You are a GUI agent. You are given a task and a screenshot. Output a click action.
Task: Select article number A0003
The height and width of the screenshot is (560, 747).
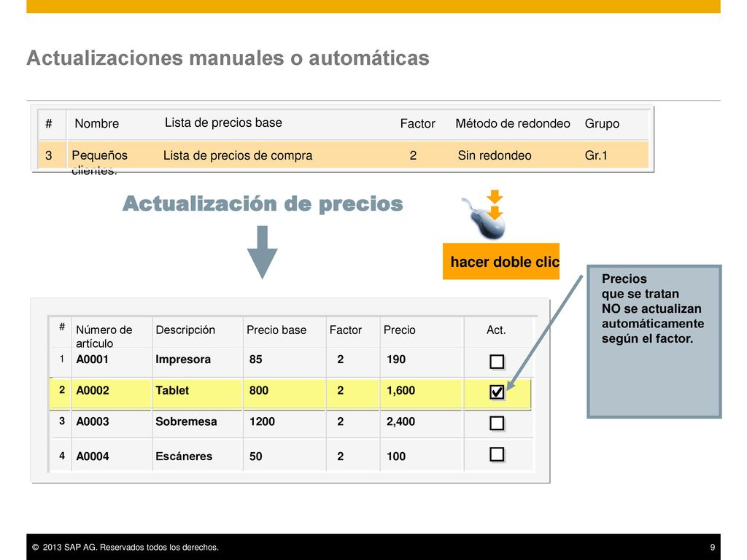click(x=93, y=421)
